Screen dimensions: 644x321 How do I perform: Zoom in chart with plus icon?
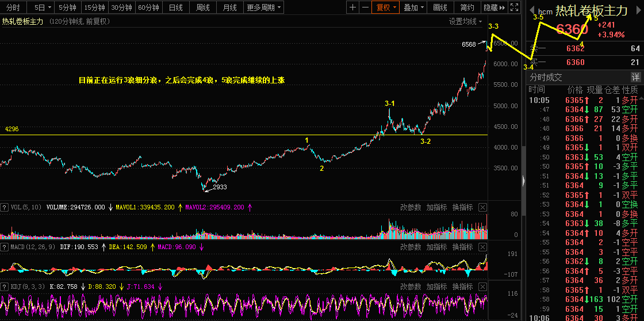tap(353, 7)
